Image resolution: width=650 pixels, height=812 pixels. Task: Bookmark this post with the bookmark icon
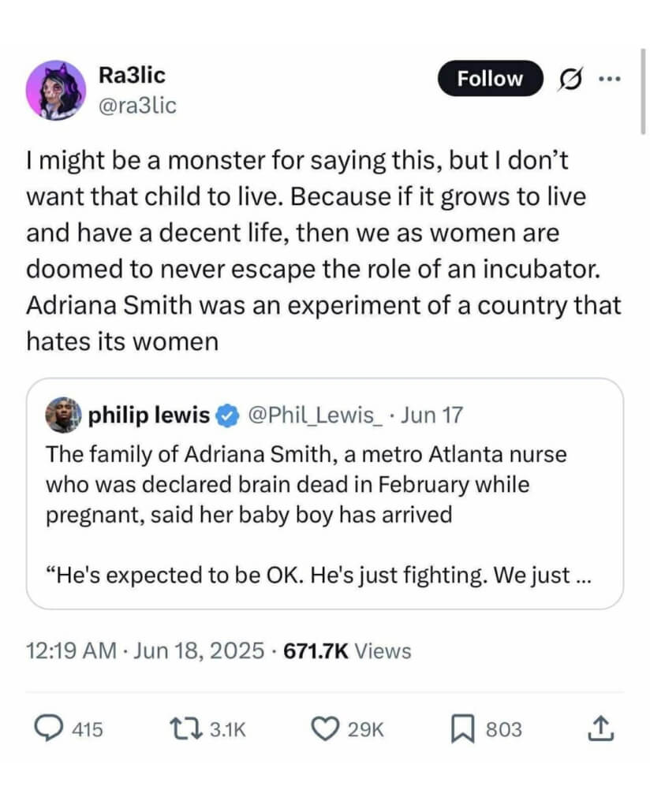coord(463,729)
